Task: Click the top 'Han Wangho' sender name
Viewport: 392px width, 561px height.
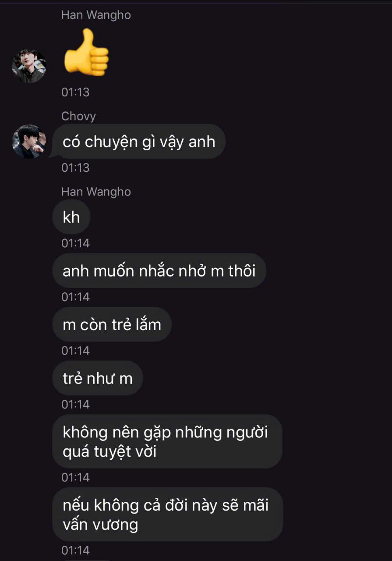Action: click(x=96, y=15)
